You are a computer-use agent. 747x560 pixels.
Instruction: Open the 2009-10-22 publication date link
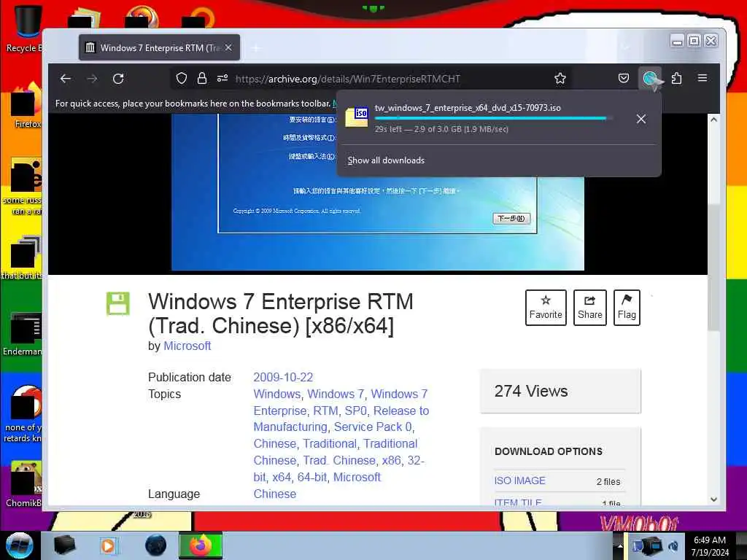(x=283, y=377)
